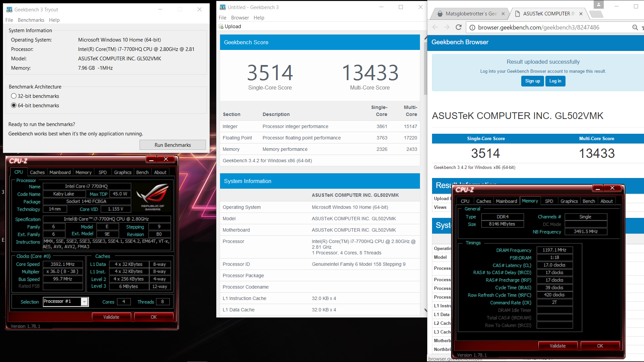Open the Benchmarks menu in Geekbench Tryout

(x=31, y=20)
